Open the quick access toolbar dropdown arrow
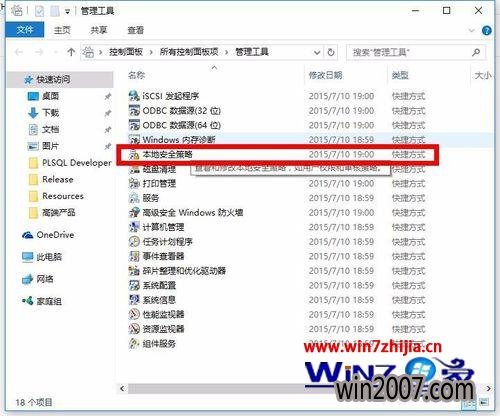The image size is (500, 416). point(67,12)
